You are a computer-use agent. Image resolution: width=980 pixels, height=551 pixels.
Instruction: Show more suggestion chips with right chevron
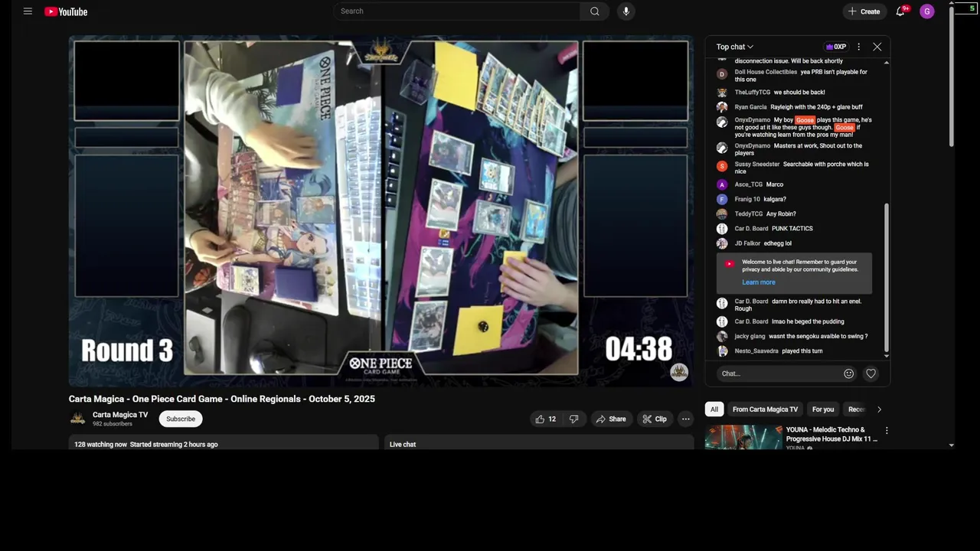879,409
